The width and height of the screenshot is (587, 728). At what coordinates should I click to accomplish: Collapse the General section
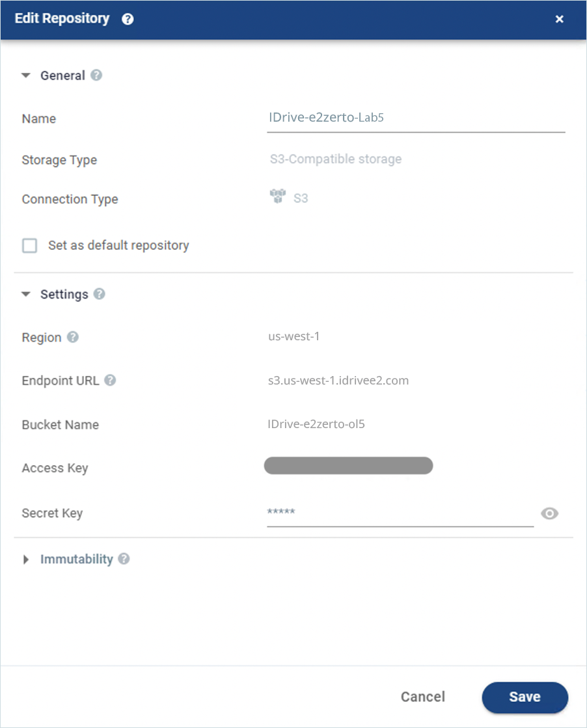26,75
